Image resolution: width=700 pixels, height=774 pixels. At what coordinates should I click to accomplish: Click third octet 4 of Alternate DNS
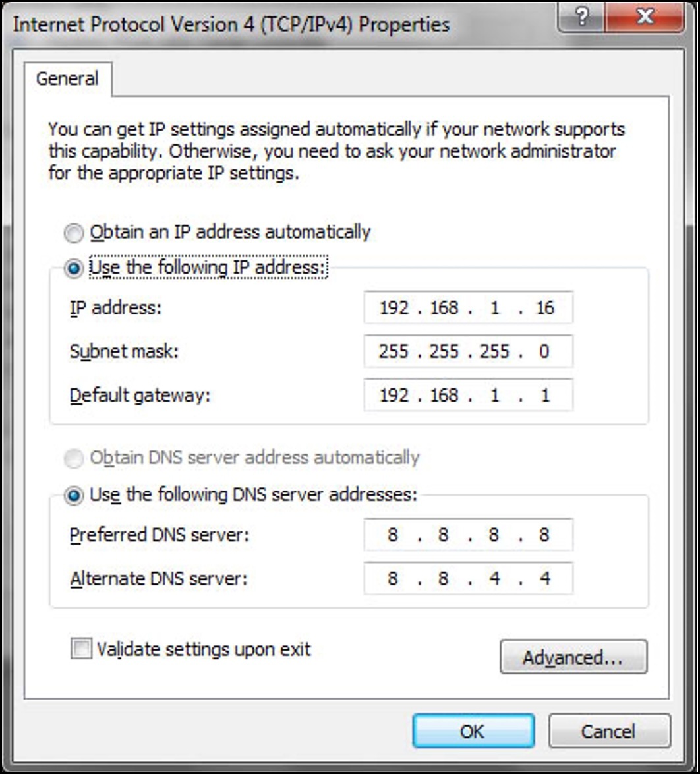tap(494, 578)
